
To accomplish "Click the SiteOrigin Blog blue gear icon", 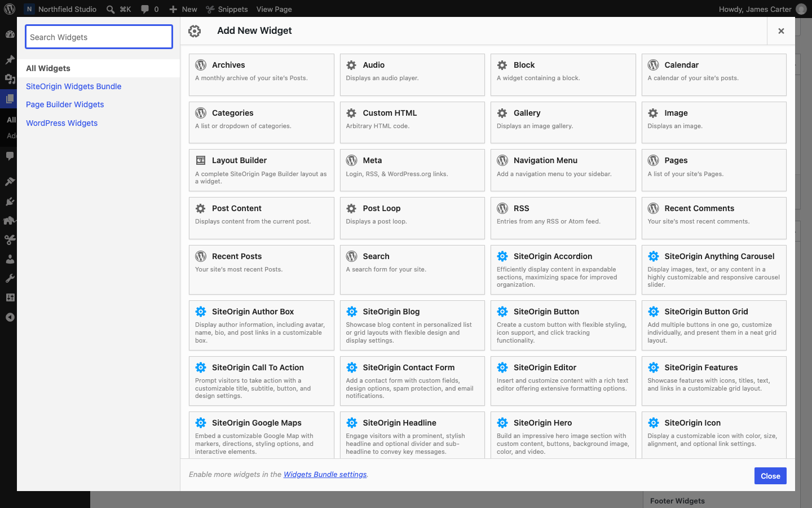I will pyautogui.click(x=352, y=312).
